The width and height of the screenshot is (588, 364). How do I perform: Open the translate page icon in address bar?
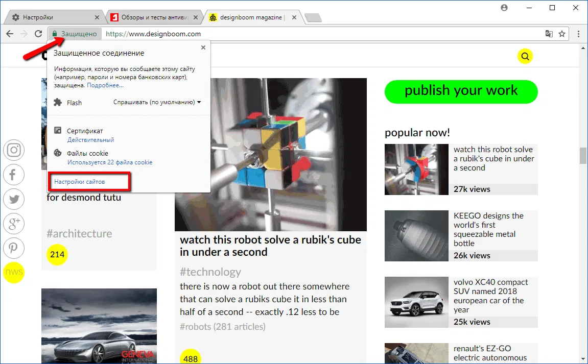point(549,34)
